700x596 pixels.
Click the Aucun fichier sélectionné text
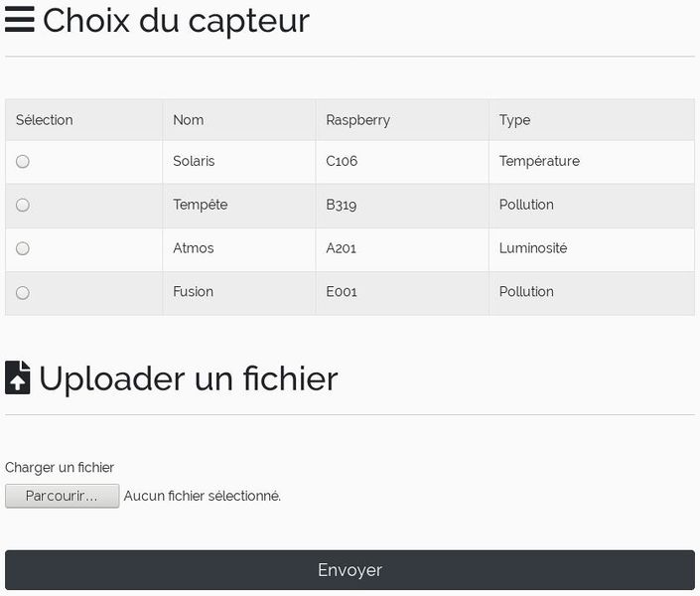[x=203, y=496]
